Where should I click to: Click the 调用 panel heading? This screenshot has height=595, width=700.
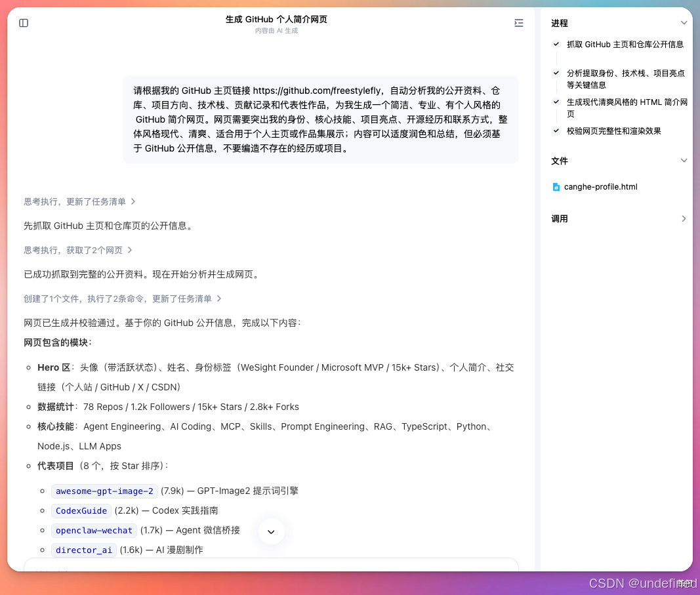[x=560, y=218]
